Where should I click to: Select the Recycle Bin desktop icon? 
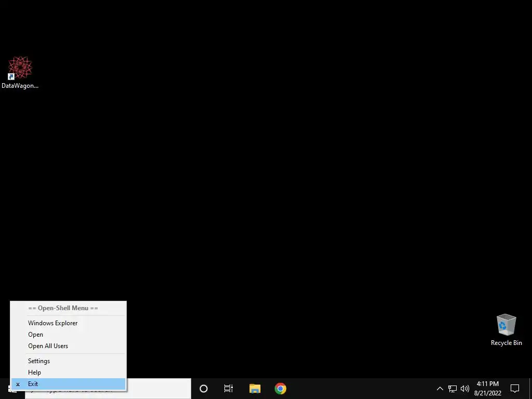pos(506,330)
